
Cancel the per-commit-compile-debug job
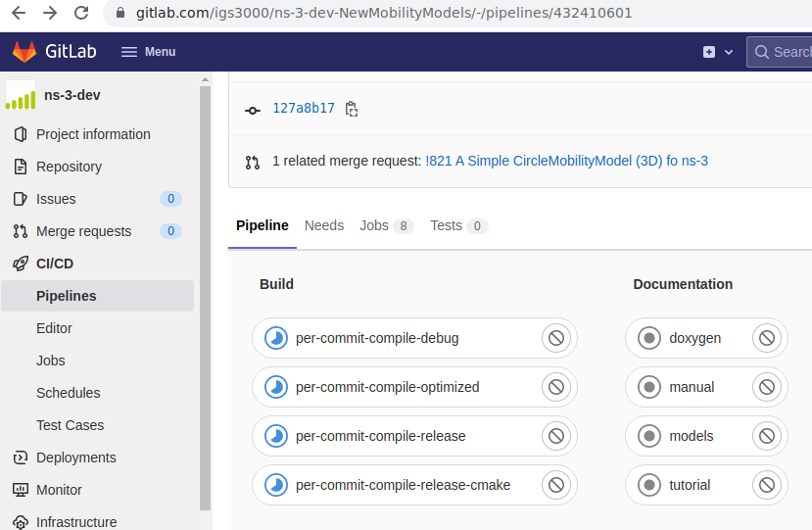(x=556, y=338)
